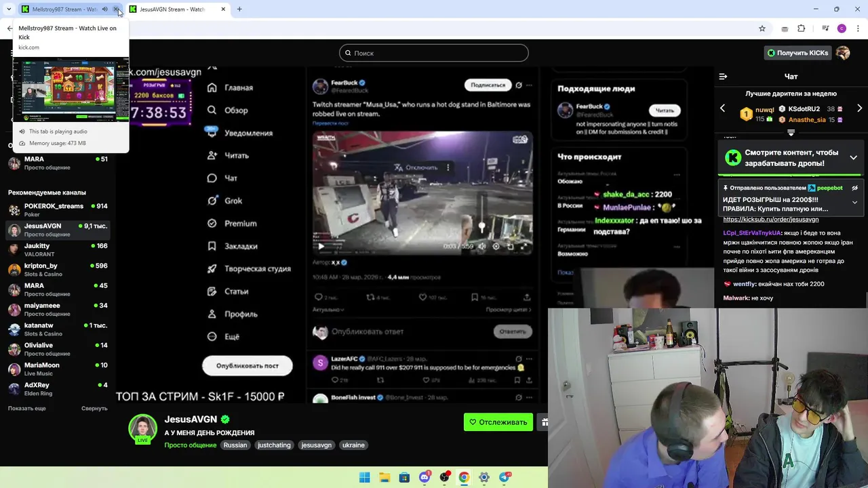Image resolution: width=868 pixels, height=488 pixels.
Task: Open MariaMoon channel in sidebar
Action: tap(58, 369)
